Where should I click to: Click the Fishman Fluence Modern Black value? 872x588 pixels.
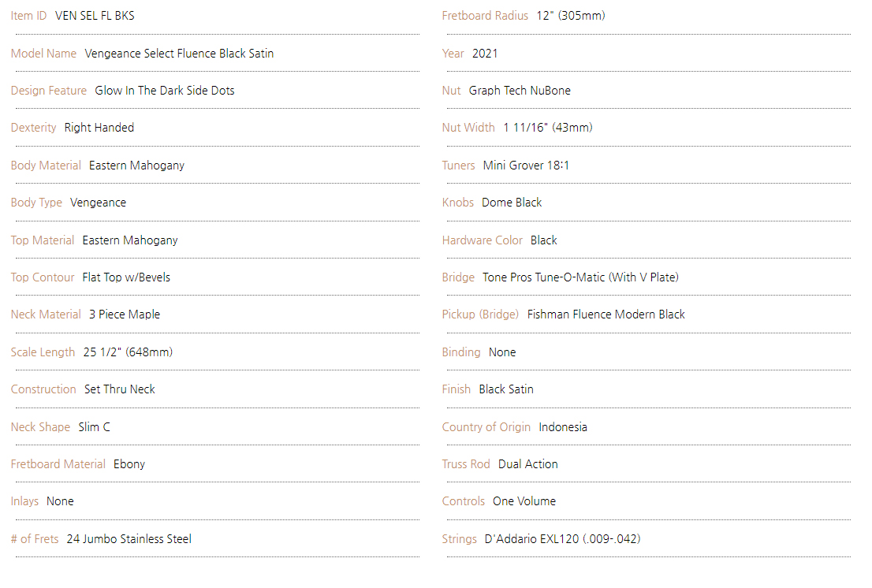606,314
